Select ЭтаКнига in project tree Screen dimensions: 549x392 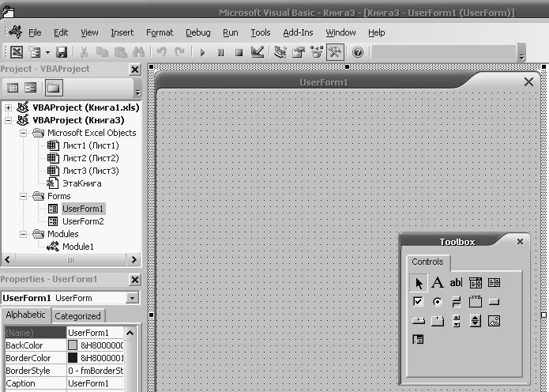tap(82, 183)
